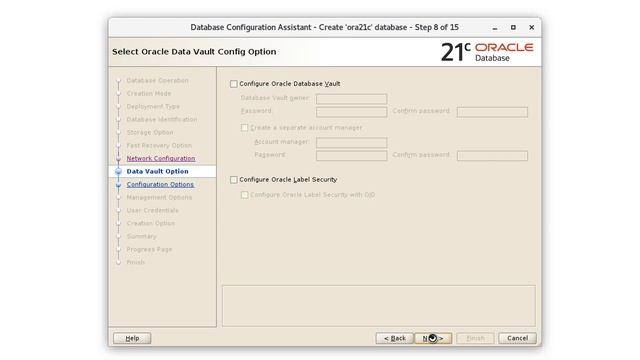Image resolution: width=640 pixels, height=360 pixels.
Task: Click the Finish step in sidebar
Action: [136, 262]
